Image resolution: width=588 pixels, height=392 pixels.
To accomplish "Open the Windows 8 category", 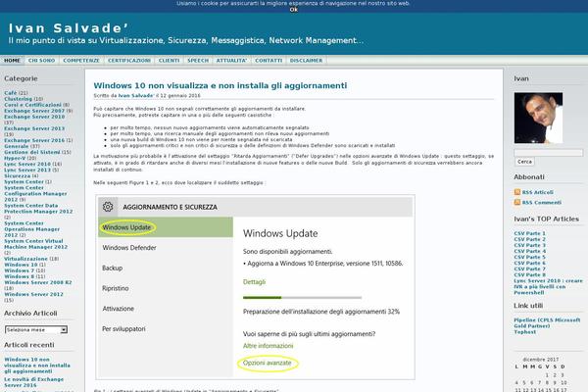I will coord(20,276).
